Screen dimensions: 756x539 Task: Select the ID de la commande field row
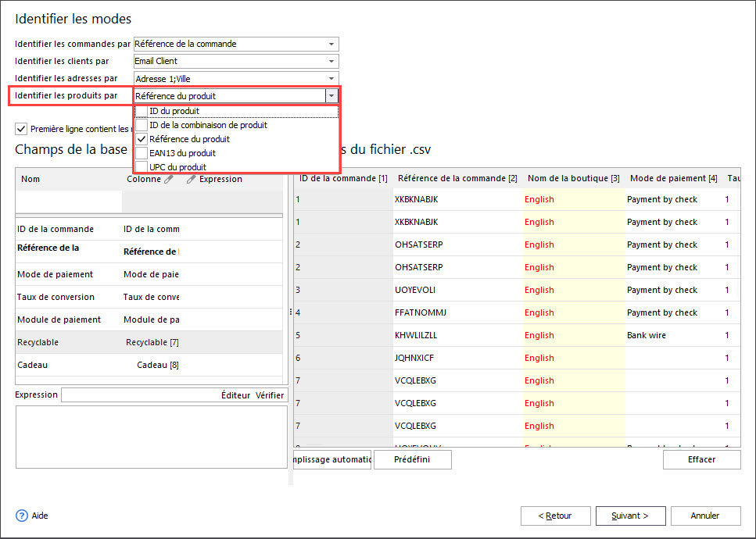click(149, 230)
